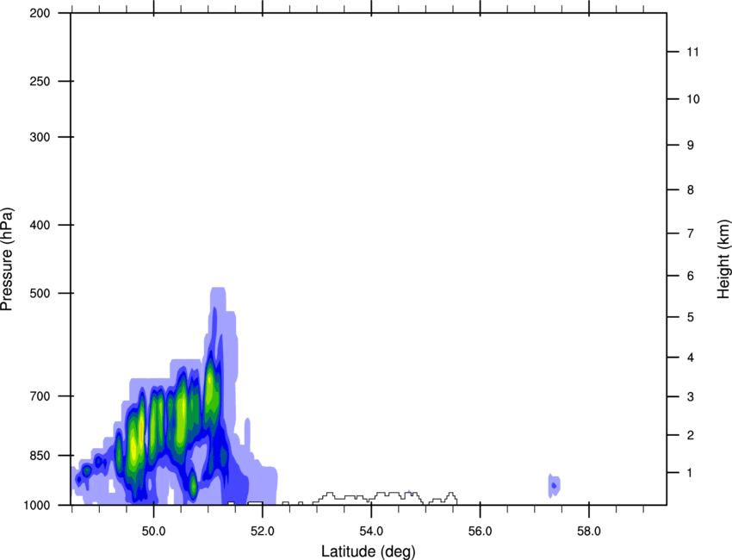The height and width of the screenshot is (560, 732).
Task: Click the 56.0 latitude tick label
Action: [x=481, y=532]
